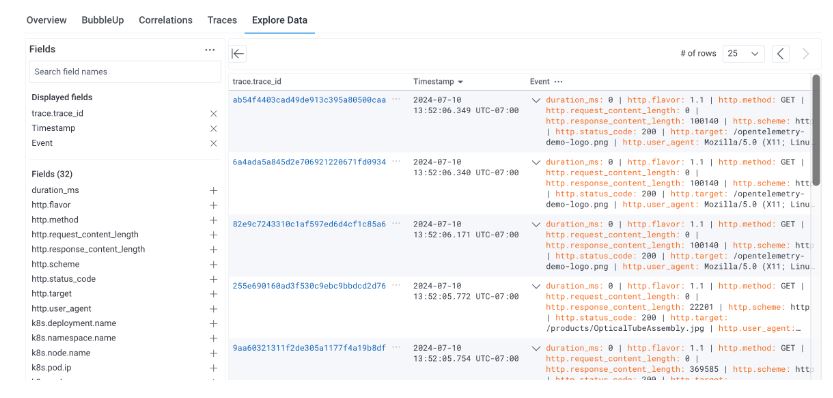Collapse the Event chevron for row 255e690160ad
This screenshot has height=398, width=833.
pyautogui.click(x=536, y=286)
